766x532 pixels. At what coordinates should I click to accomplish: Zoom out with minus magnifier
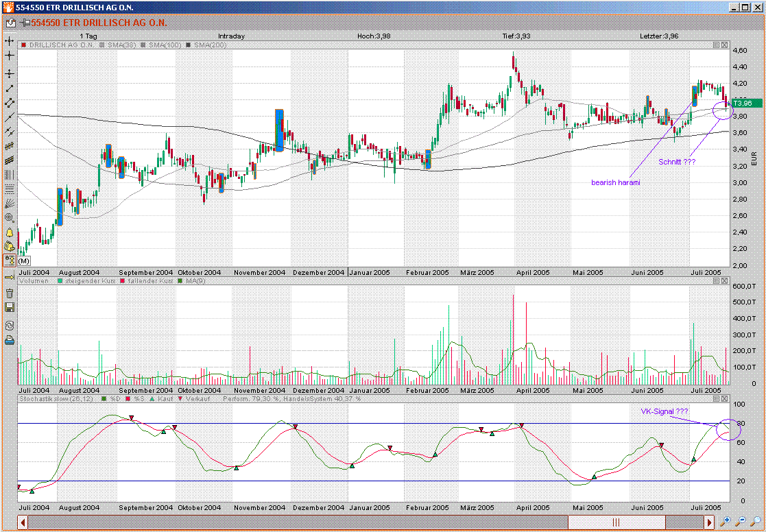click(741, 522)
